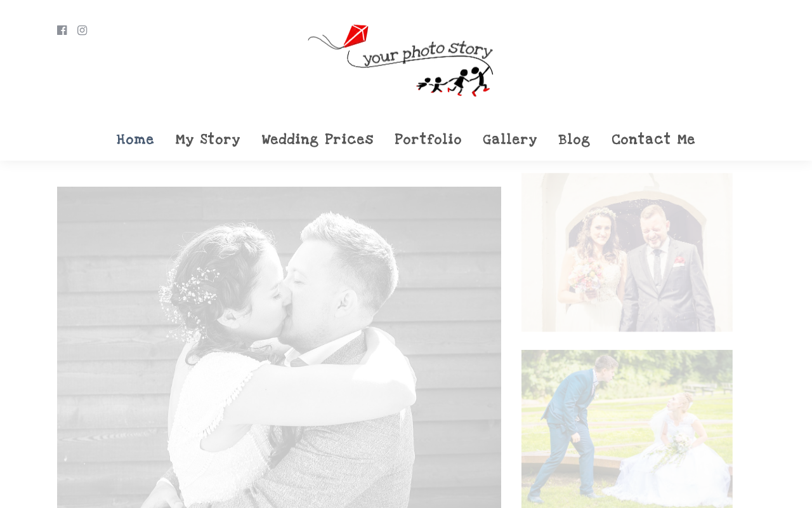This screenshot has width=812, height=508.
Task: Open the archway bride and groom photo
Action: click(x=627, y=252)
